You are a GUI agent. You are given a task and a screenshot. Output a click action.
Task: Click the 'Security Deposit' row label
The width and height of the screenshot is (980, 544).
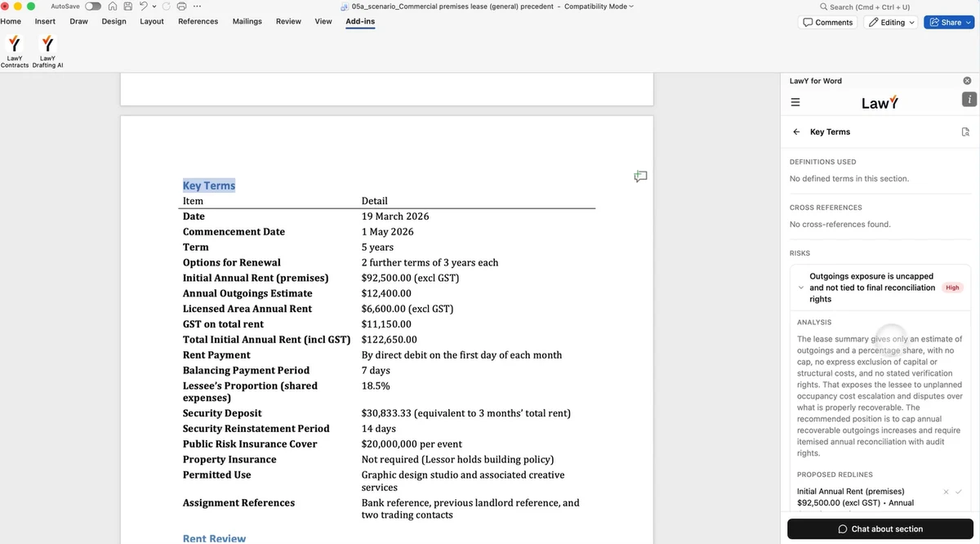[x=221, y=413]
